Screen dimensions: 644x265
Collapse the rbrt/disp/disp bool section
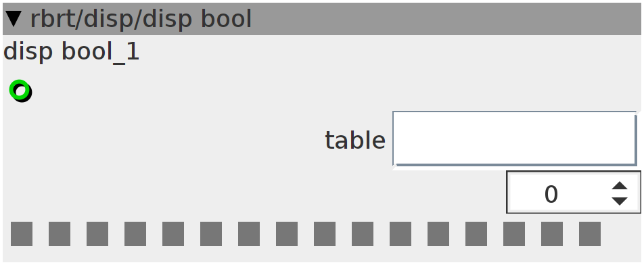click(14, 19)
